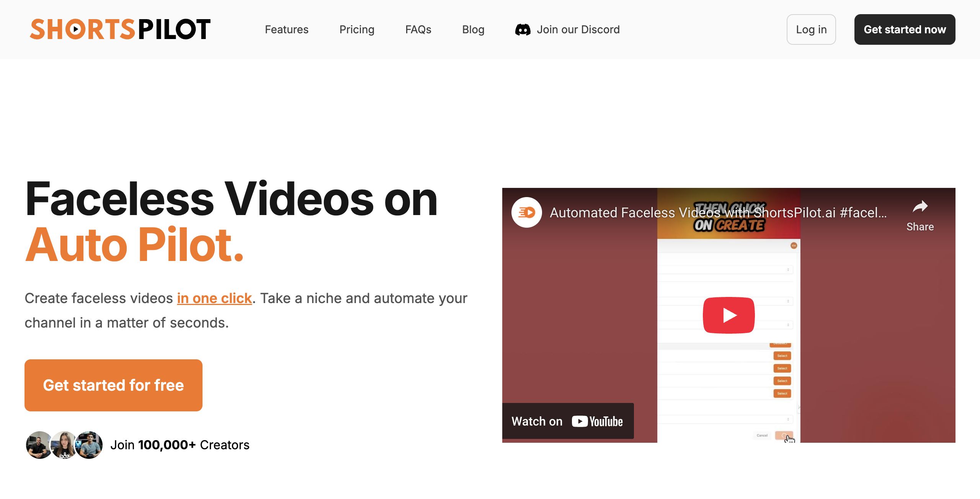Click the woman creator avatar
The height and width of the screenshot is (499, 980).
[x=64, y=445]
